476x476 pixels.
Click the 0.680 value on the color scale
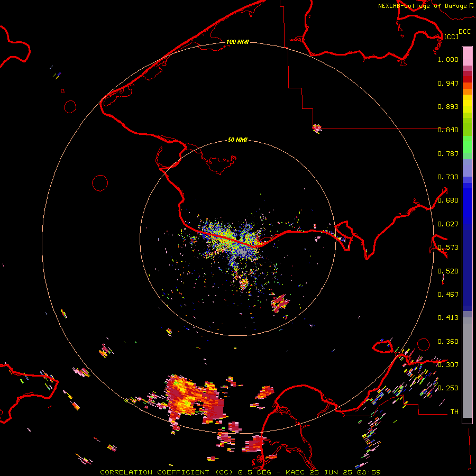click(448, 200)
